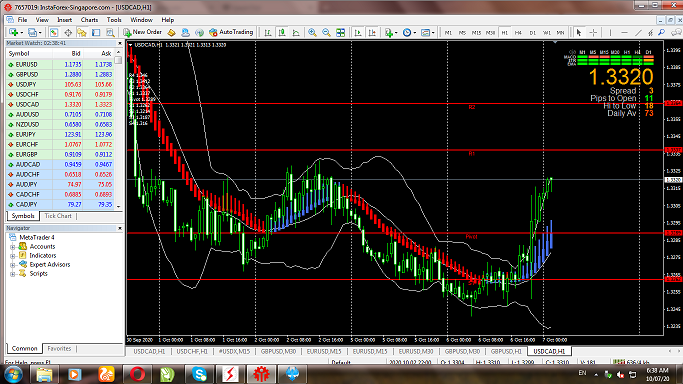
Task: Select the Horizontal Line drawing tool
Action: click(x=624, y=32)
